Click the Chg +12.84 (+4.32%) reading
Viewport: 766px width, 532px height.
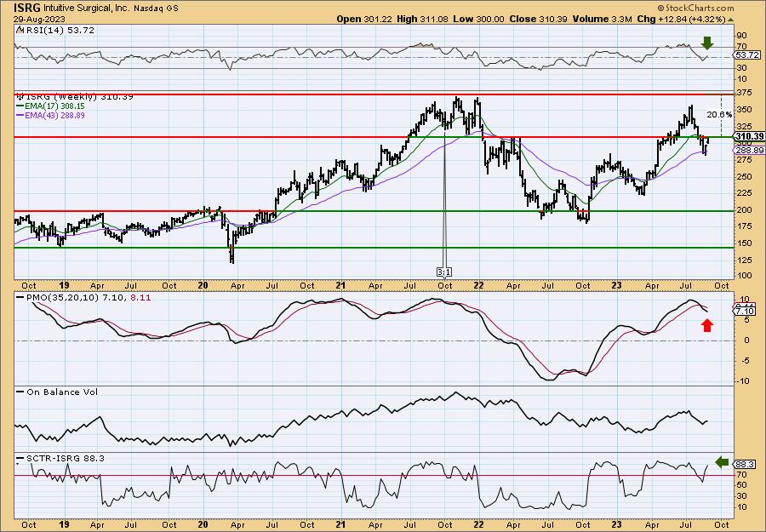(x=682, y=19)
